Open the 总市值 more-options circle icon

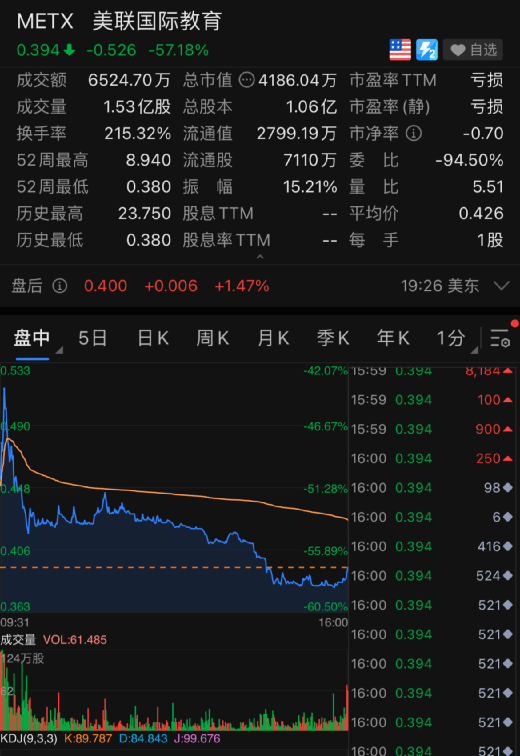coord(247,80)
